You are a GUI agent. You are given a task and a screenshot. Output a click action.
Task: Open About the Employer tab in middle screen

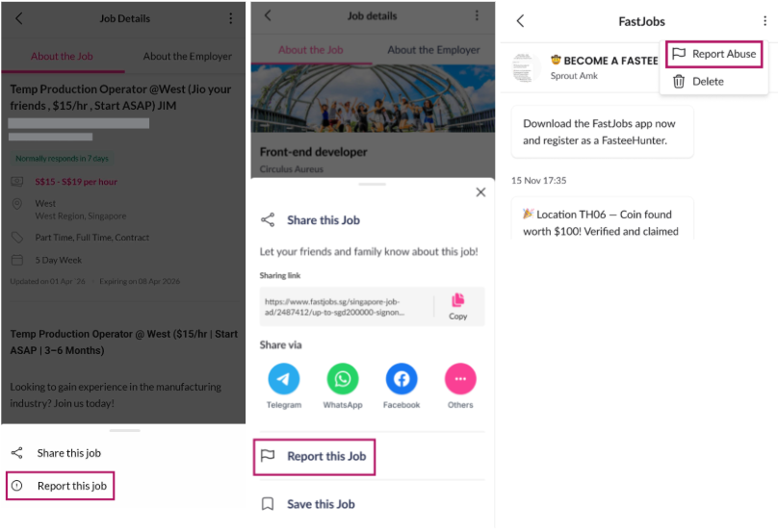pos(433,50)
